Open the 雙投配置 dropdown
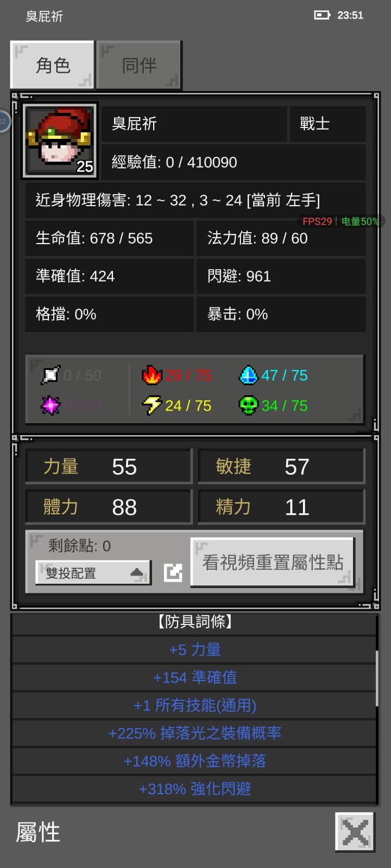This screenshot has height=868, width=391. (x=93, y=573)
